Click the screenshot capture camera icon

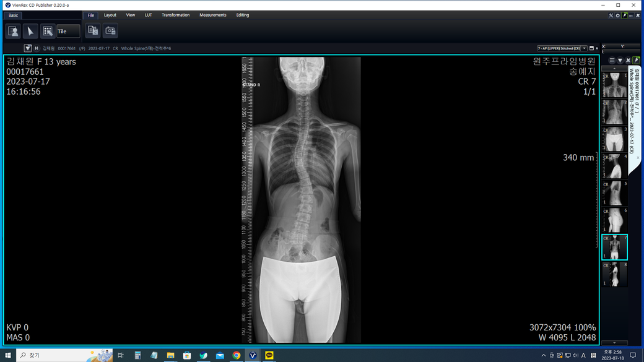click(x=110, y=30)
